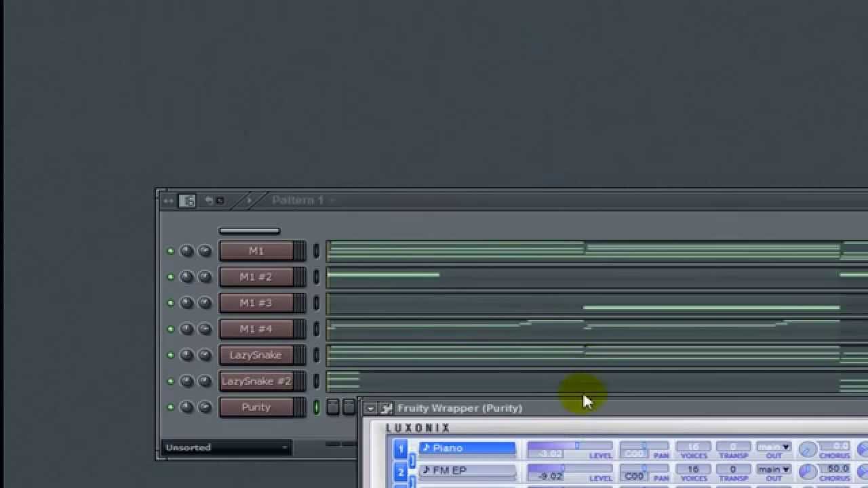Click the FM EP CHORUS knob
The image size is (868, 488).
(807, 471)
